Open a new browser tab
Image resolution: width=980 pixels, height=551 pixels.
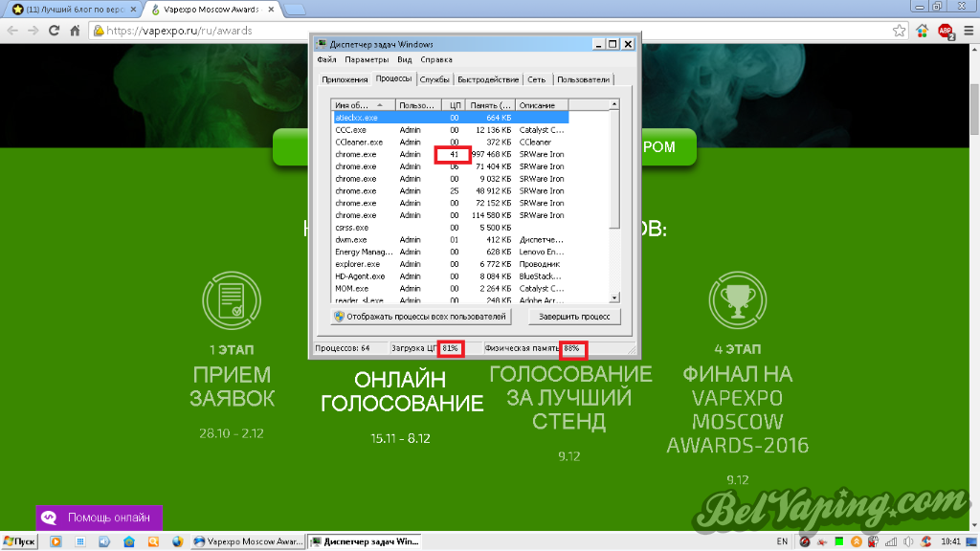[x=295, y=10]
